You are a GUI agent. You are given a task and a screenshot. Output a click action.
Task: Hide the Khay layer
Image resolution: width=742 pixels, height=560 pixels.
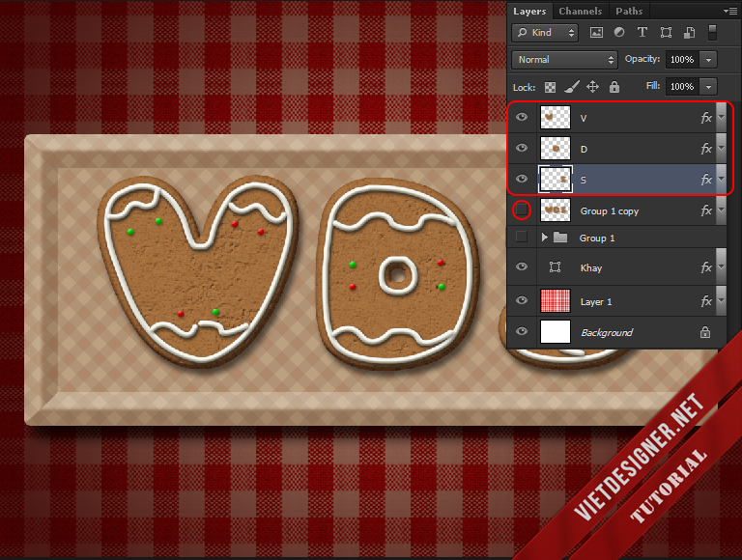(522, 266)
